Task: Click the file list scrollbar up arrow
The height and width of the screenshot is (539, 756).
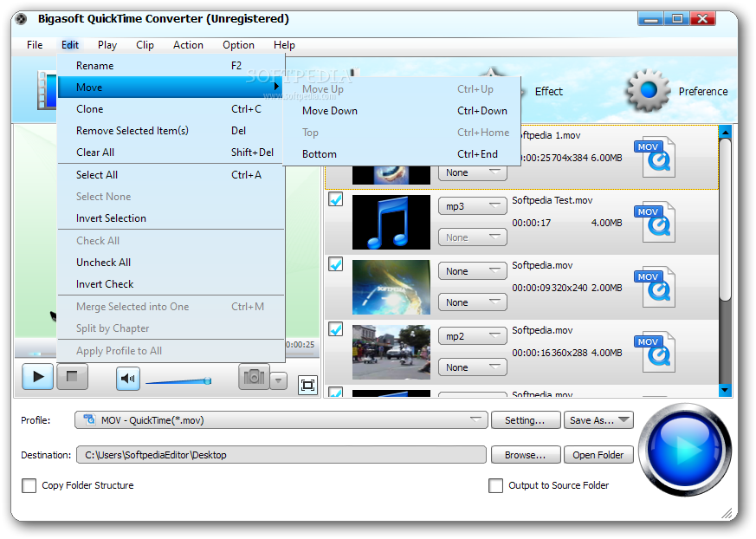Action: (x=725, y=132)
